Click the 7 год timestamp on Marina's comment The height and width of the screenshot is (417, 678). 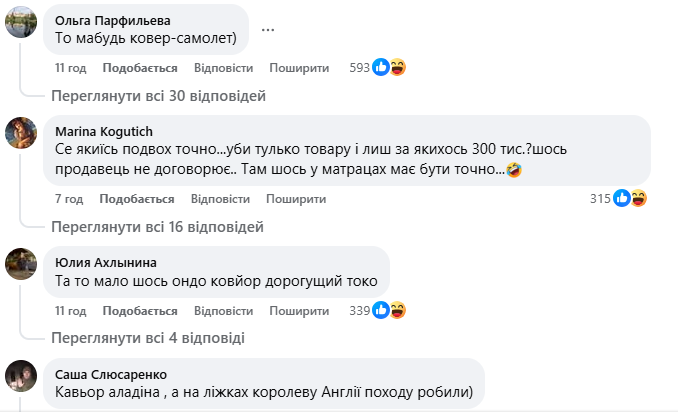coord(68,198)
